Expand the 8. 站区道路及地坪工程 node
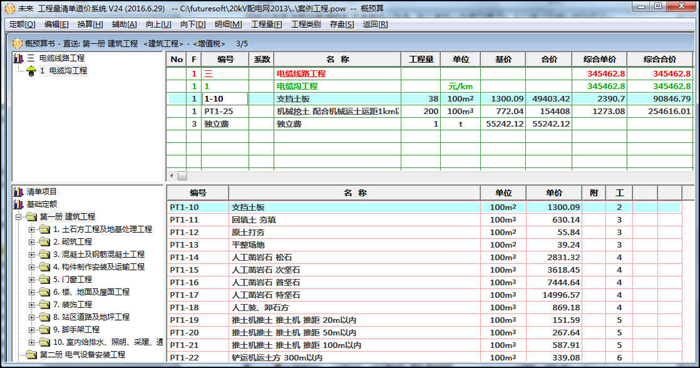The width and height of the screenshot is (700, 368). 31,317
